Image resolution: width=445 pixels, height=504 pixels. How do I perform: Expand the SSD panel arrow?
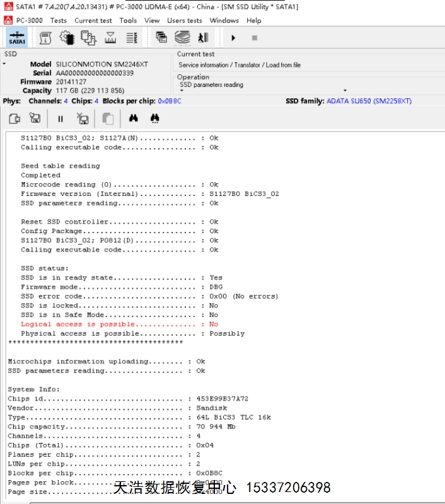click(x=4, y=64)
